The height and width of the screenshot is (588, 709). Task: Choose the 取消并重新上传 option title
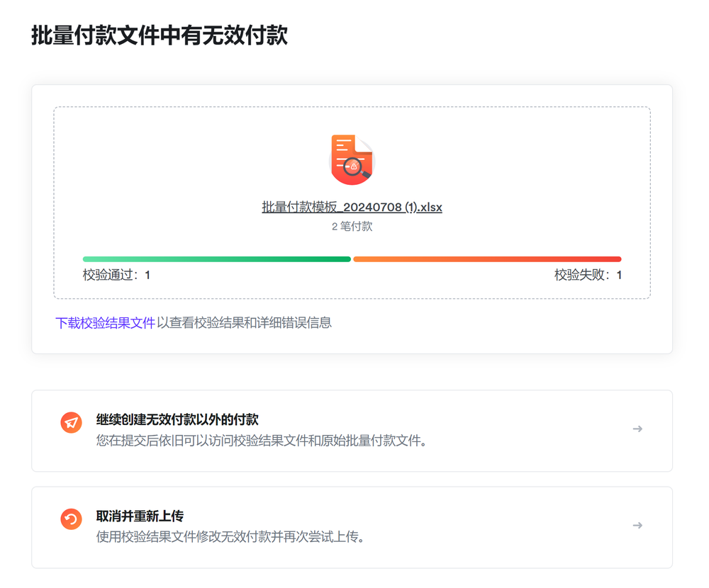coord(140,516)
